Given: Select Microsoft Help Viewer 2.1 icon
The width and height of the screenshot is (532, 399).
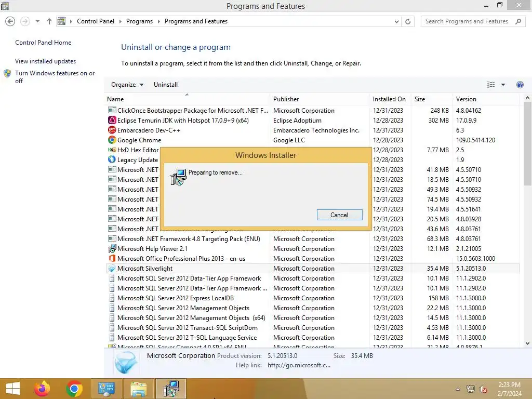Looking at the screenshot, I should pos(112,249).
